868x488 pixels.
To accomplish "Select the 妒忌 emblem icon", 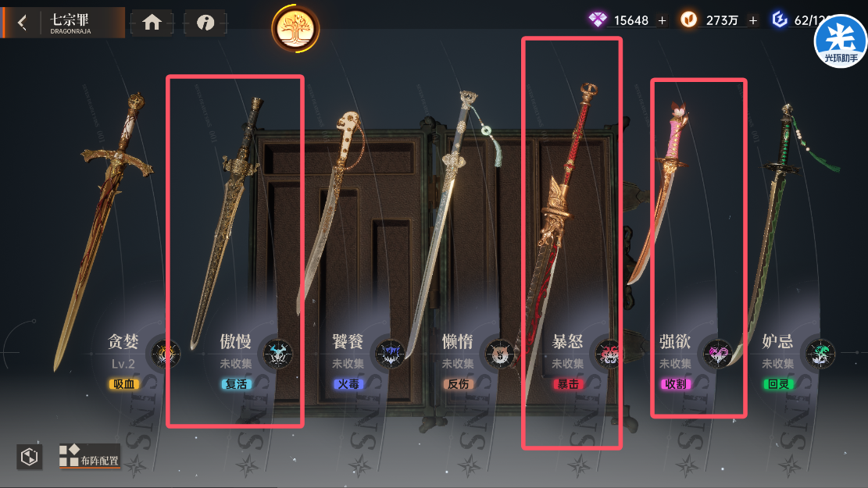I will coord(820,354).
